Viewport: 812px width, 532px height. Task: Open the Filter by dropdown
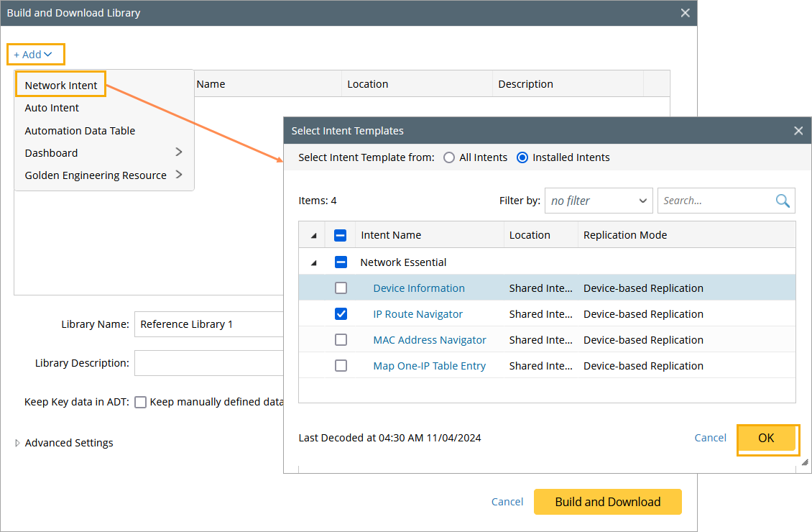point(598,201)
